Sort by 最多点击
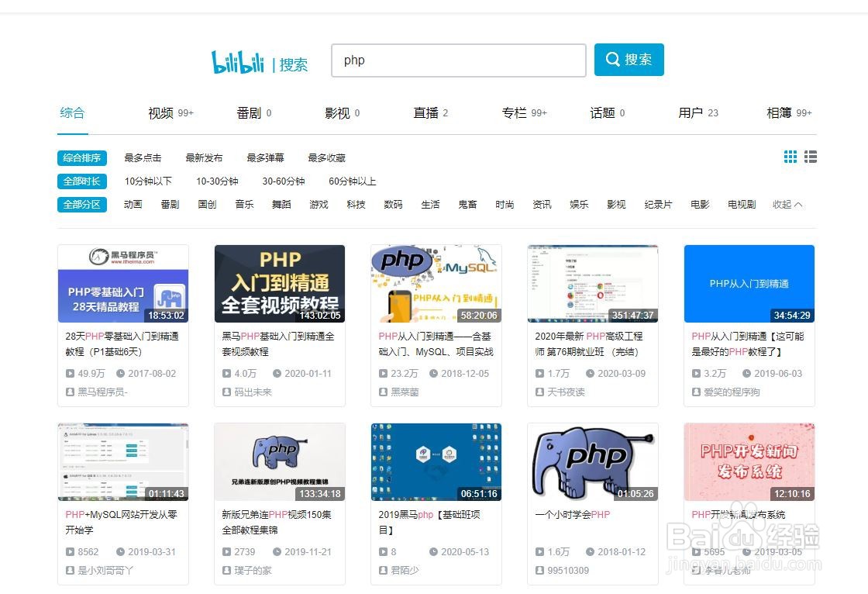The width and height of the screenshot is (868, 594). [x=143, y=158]
